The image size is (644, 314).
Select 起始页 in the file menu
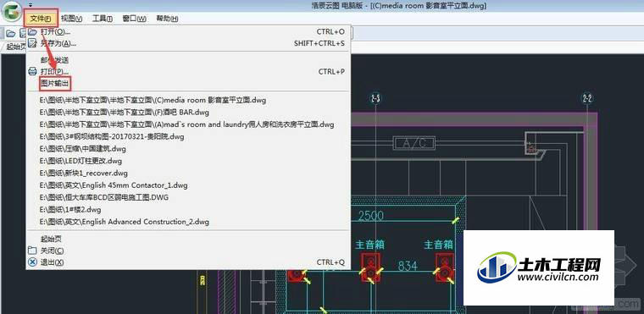pyautogui.click(x=188, y=239)
